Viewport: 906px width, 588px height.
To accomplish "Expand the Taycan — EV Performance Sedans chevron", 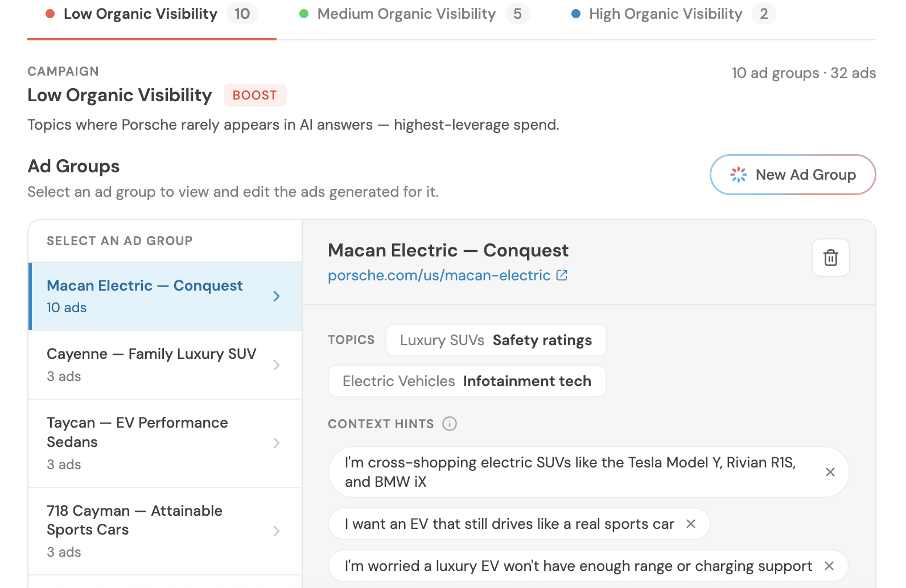I will [277, 443].
